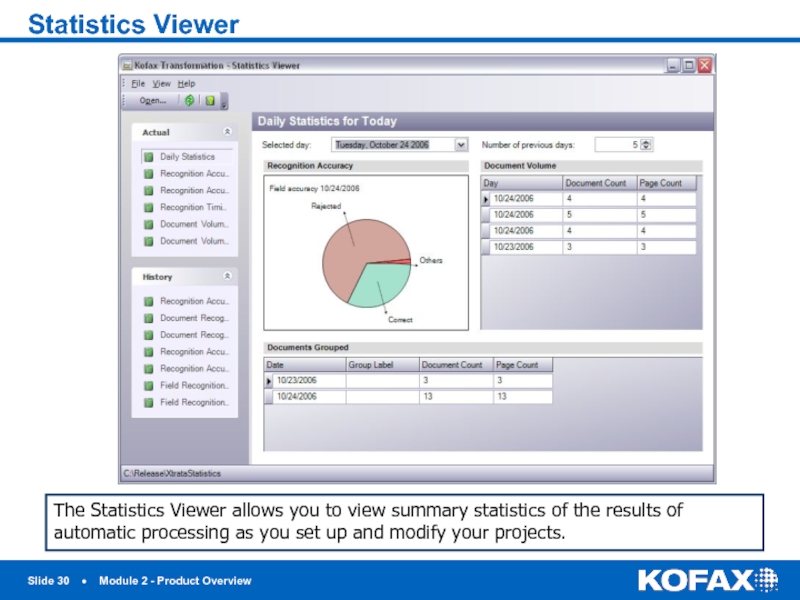Open the Selected day dropdown arrow
The width and height of the screenshot is (800, 600).
pos(461,145)
